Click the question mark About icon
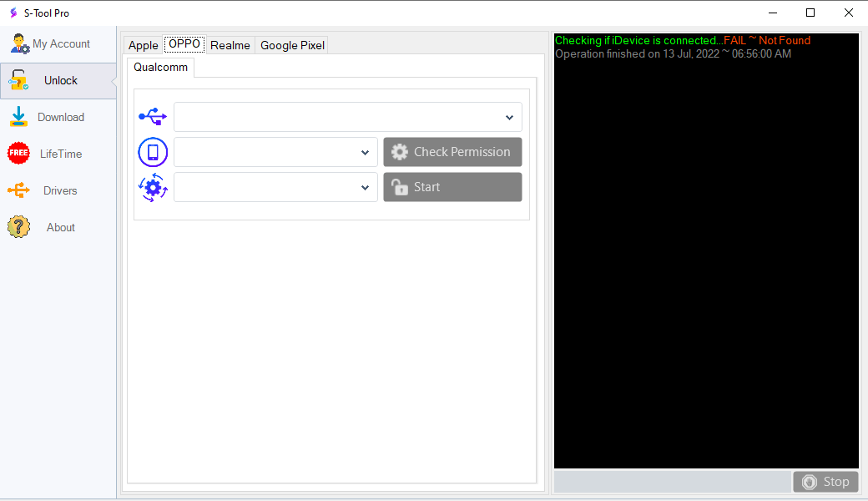Image resolution: width=868 pixels, height=501 pixels. coord(18,227)
